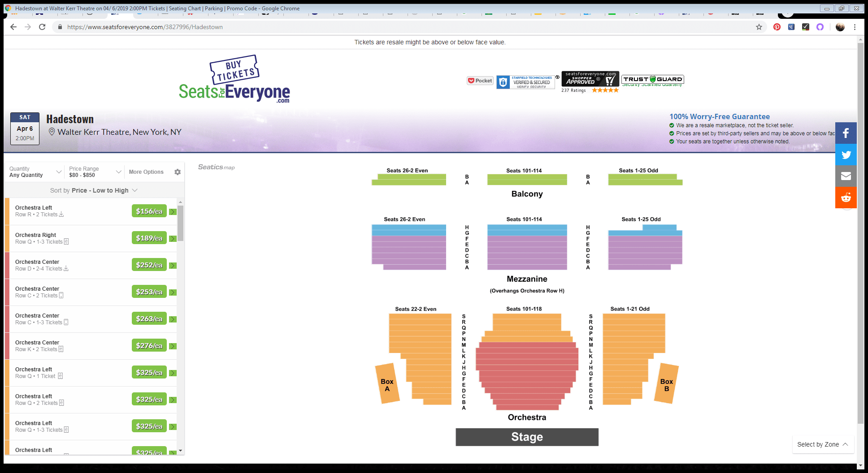
Task: Expand the Select by Zone panel
Action: [822, 444]
